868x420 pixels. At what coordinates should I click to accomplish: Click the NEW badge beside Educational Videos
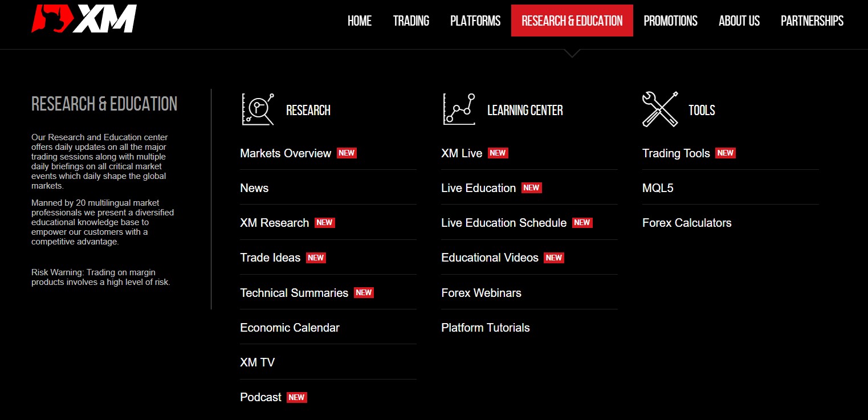[553, 258]
